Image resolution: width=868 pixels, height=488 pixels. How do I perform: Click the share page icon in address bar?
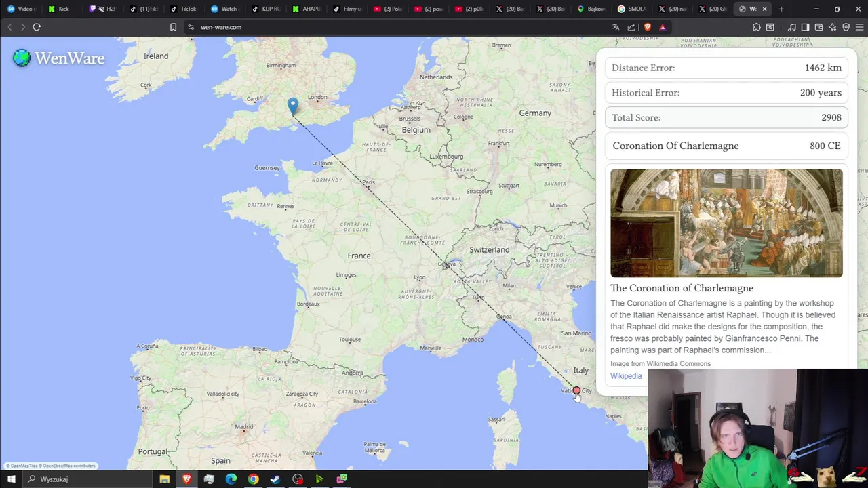coord(631,27)
